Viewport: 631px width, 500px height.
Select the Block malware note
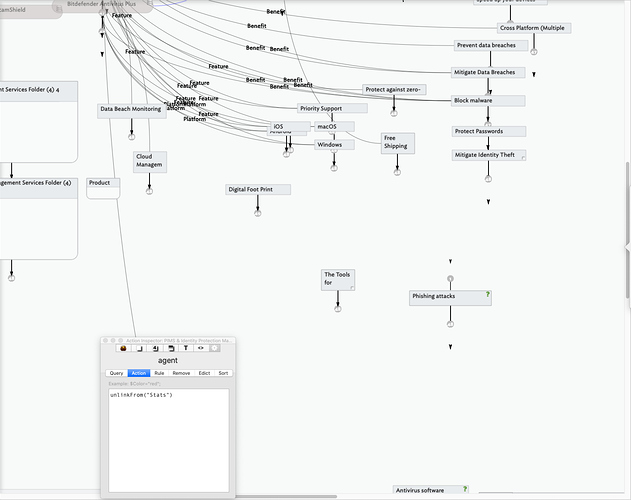coord(488,101)
